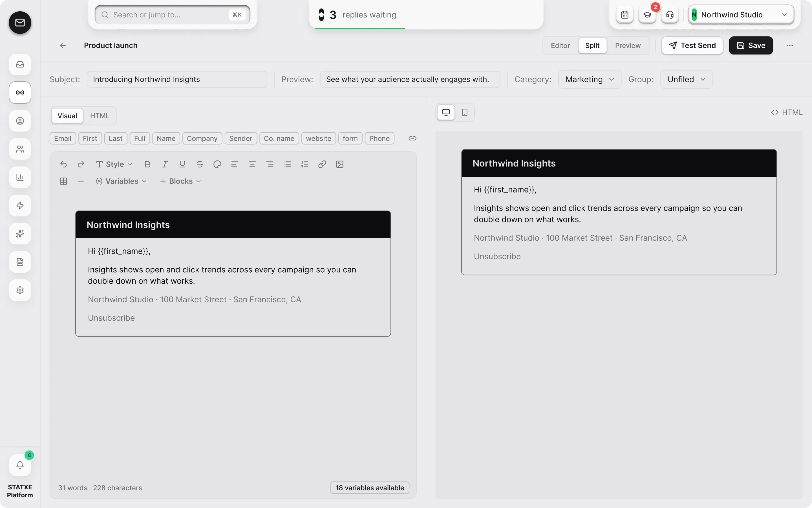This screenshot has width=812, height=508.
Task: Open the three-dot more options menu
Action: [789, 45]
